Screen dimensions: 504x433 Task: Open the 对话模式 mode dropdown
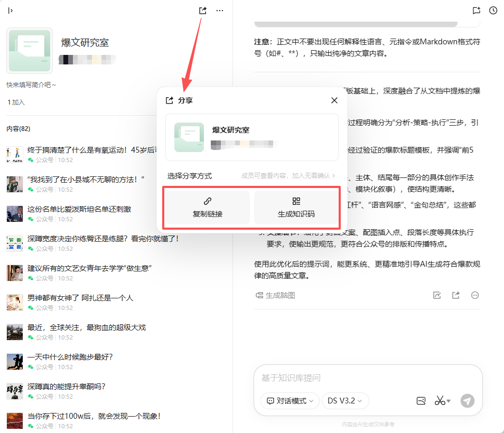click(290, 401)
